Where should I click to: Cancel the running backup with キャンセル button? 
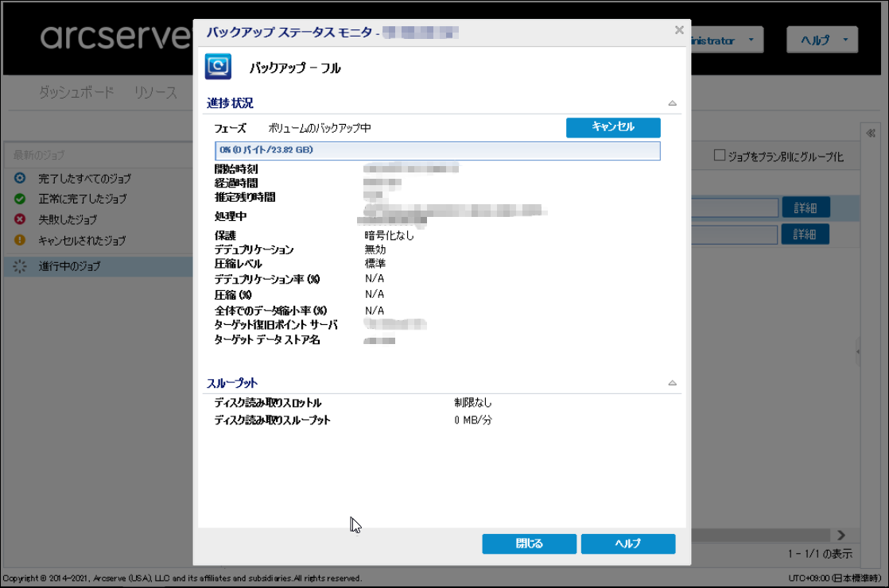(x=613, y=127)
